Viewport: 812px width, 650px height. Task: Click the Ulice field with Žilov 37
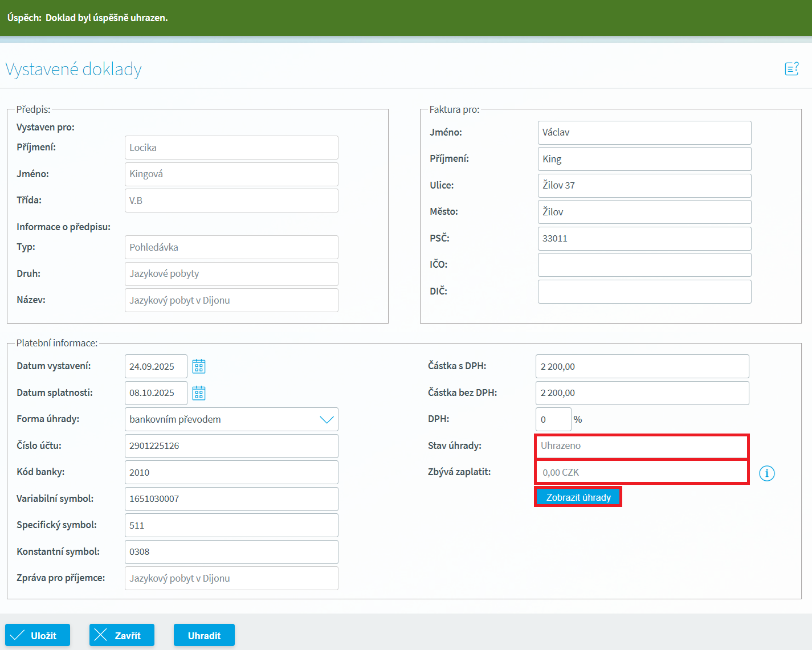click(644, 186)
